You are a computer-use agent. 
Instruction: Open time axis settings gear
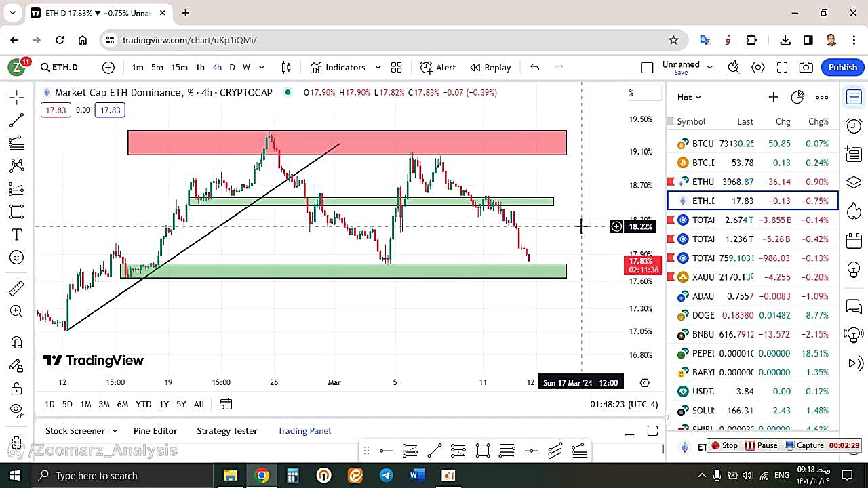click(645, 382)
